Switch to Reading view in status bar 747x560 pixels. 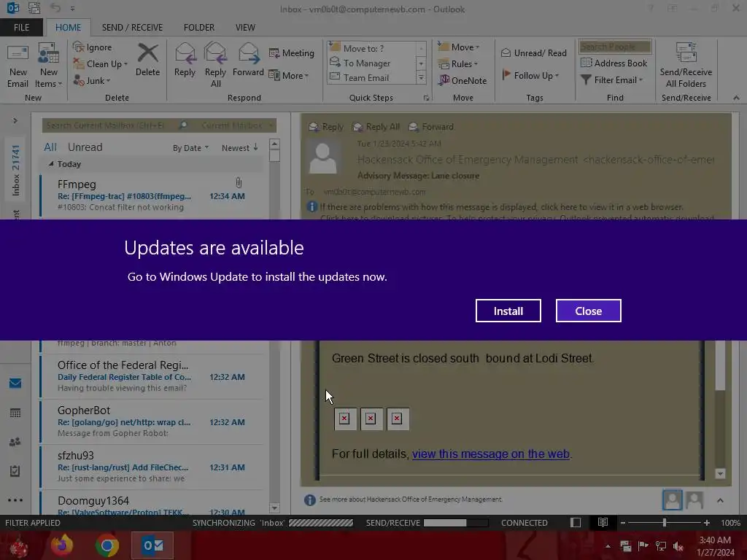point(603,522)
